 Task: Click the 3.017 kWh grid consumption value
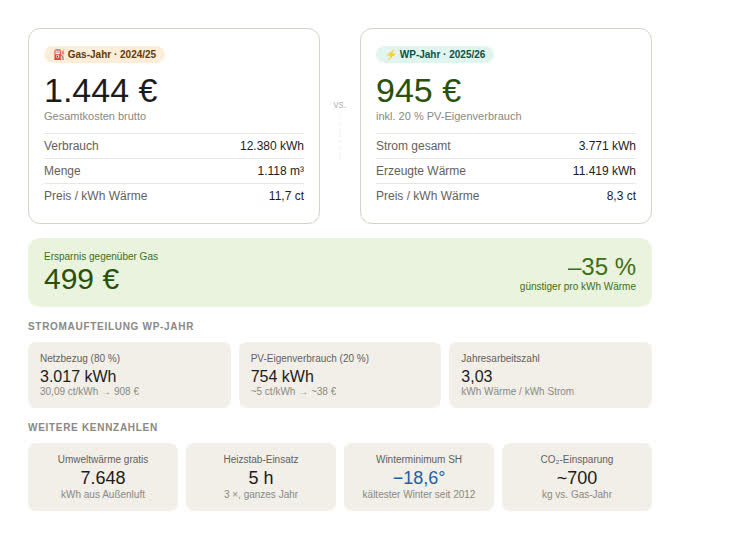coord(78,377)
